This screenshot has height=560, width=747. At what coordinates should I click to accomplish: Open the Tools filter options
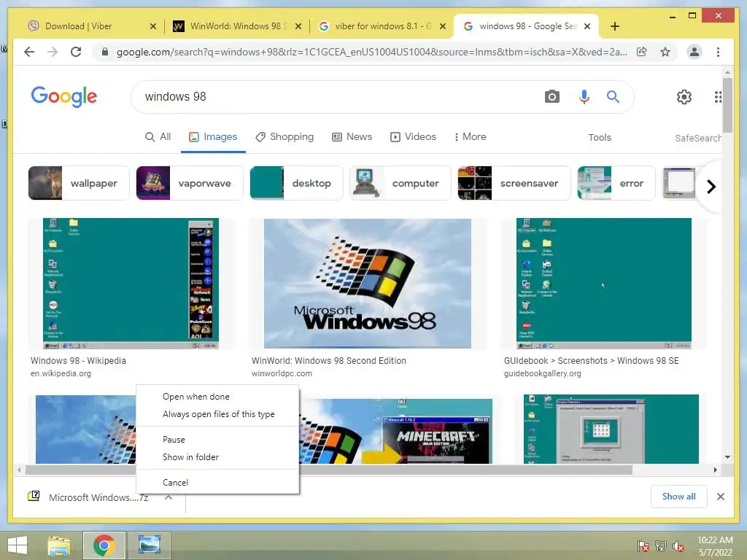tap(600, 137)
